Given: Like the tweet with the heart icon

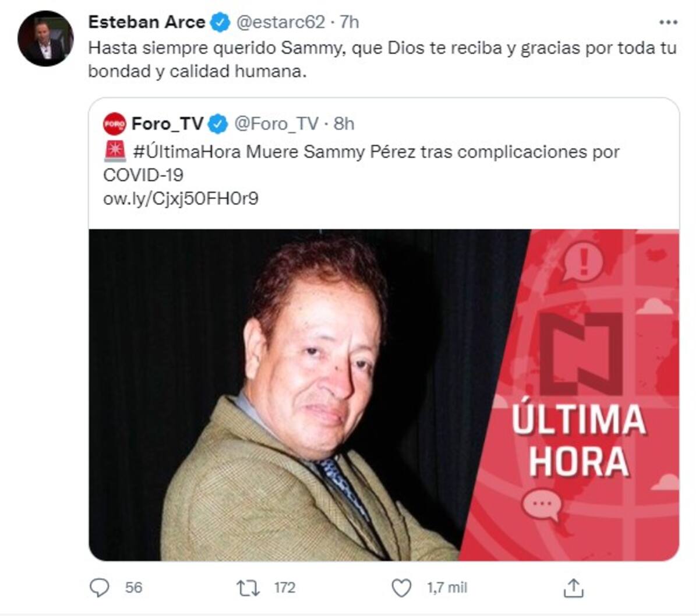Looking at the screenshot, I should coord(401,588).
